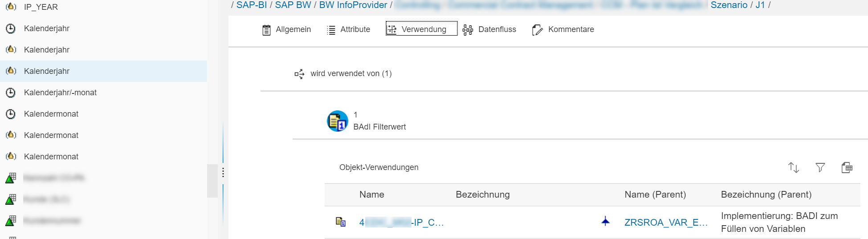Switch to the Attribute tab
Screen dimensions: 868x239
(x=349, y=29)
